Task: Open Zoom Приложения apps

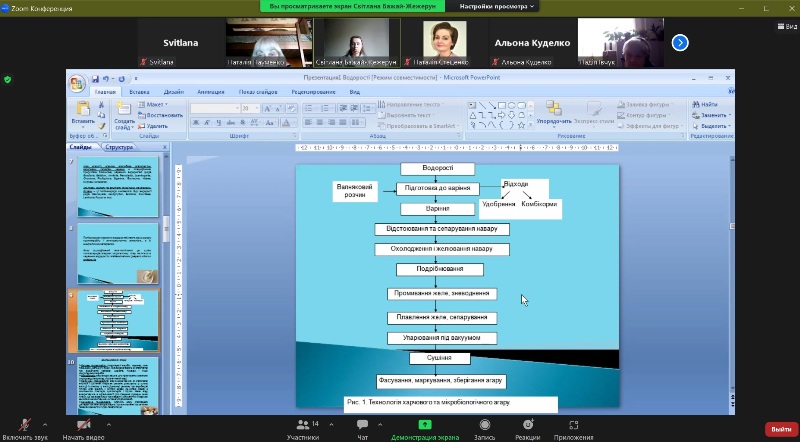Action: coord(573,429)
